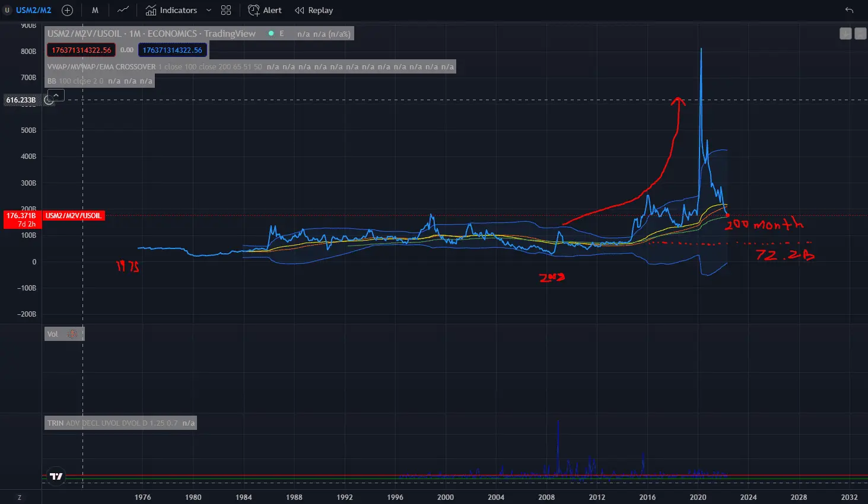Start the Replay mode

pos(314,10)
